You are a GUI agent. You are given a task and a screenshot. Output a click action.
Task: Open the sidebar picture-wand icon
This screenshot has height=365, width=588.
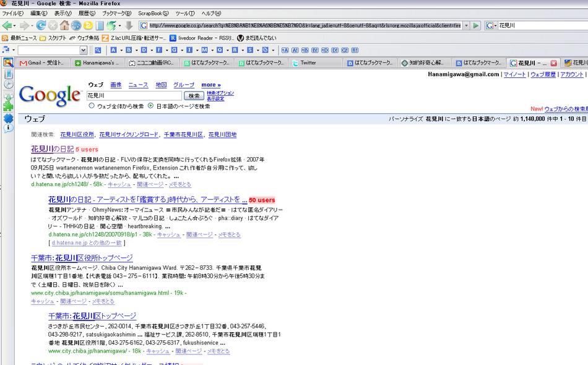(8, 62)
